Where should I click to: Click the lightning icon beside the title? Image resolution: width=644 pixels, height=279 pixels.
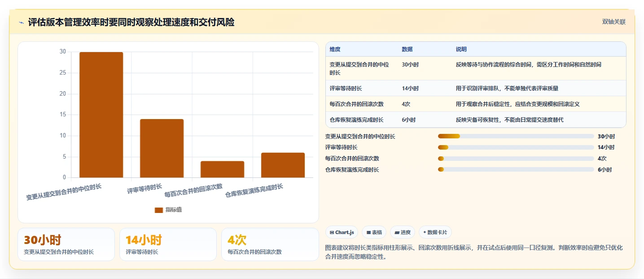pos(22,22)
